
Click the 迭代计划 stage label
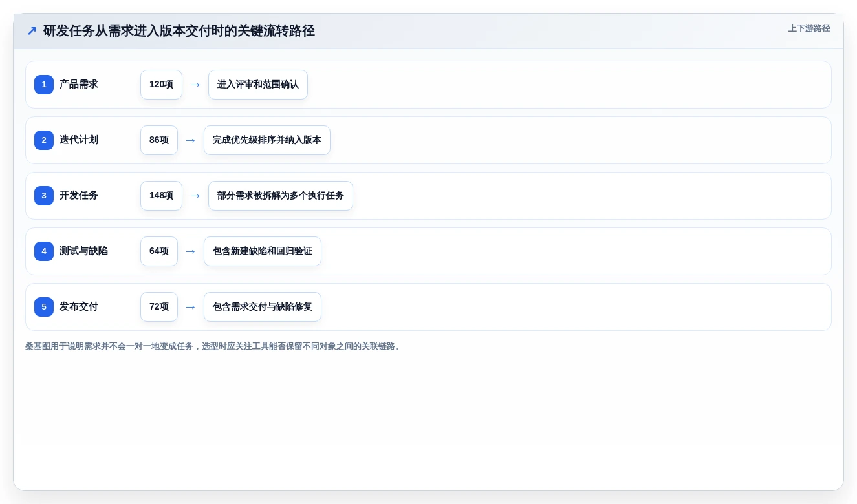[x=79, y=140]
